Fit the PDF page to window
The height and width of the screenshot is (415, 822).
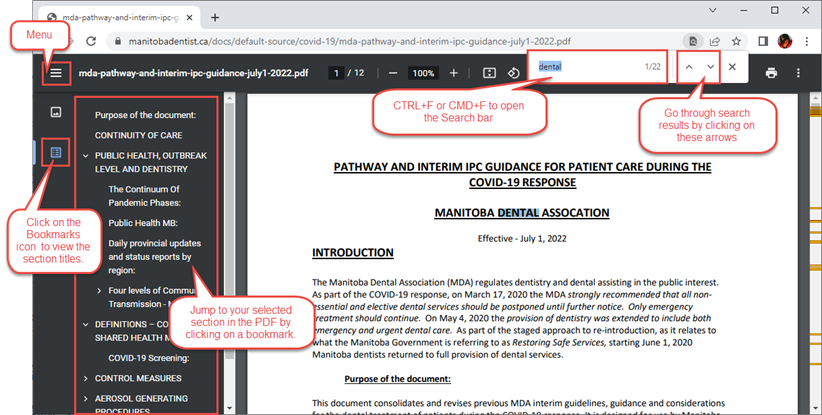489,73
